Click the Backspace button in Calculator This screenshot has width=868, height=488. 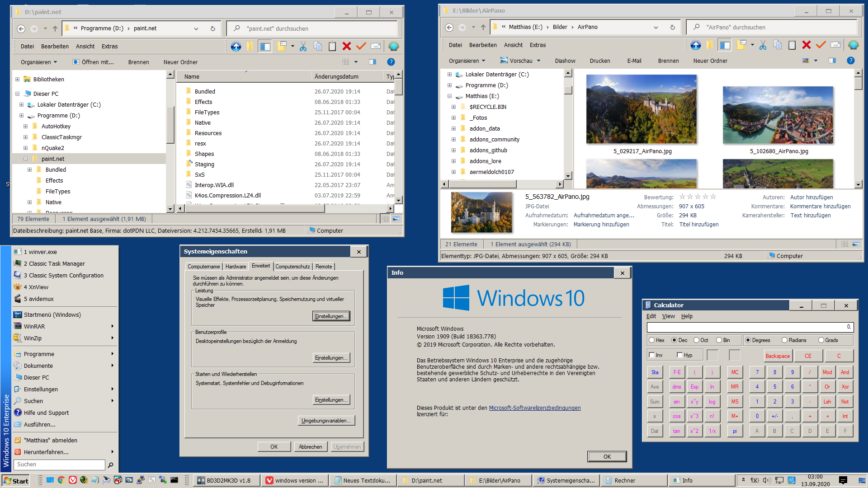(778, 356)
